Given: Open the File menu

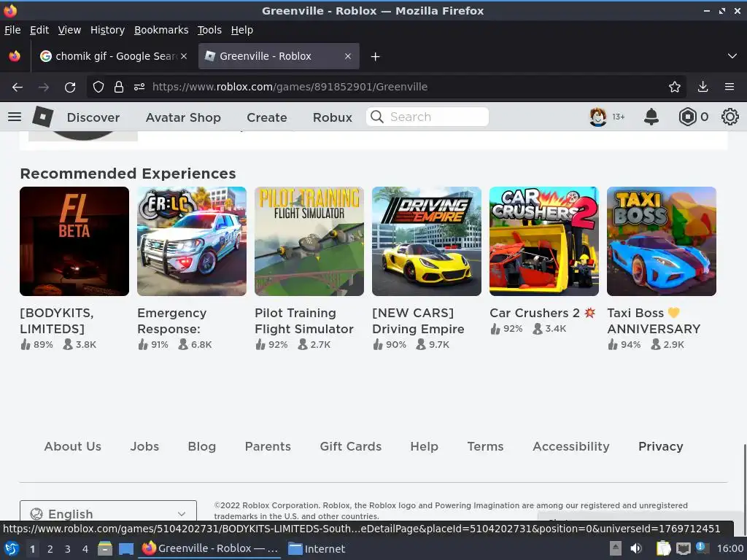Looking at the screenshot, I should (12, 30).
